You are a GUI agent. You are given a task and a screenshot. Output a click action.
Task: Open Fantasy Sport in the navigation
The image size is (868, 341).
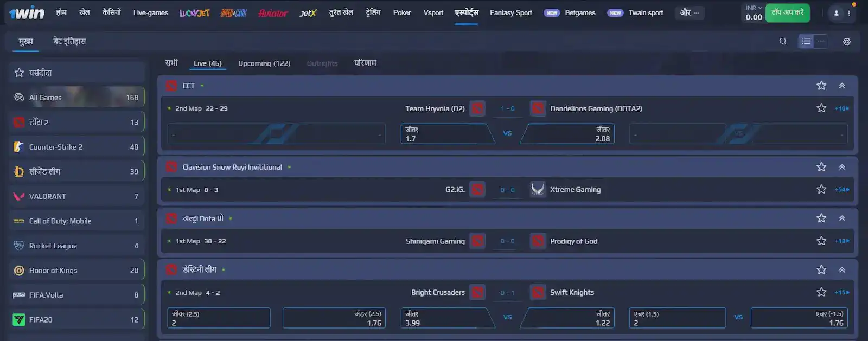(510, 12)
